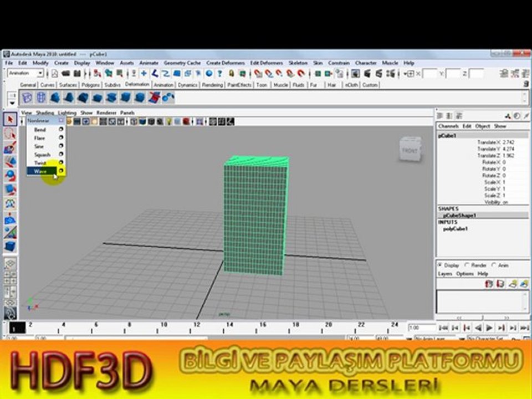This screenshot has width=532, height=399.
Task: Click the Open Scene folder icon
Action: click(65, 74)
